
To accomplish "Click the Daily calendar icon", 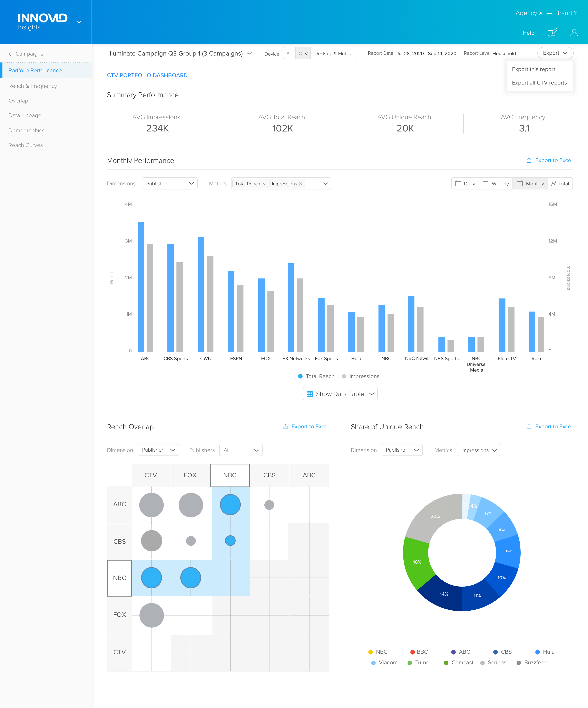I will coord(458,183).
